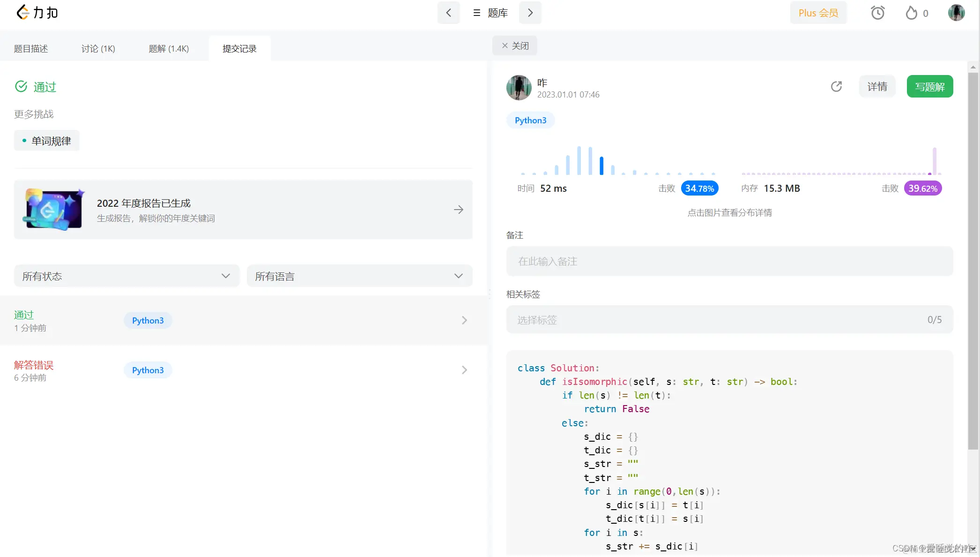Click the LeetCode 力扣 logo

point(37,13)
